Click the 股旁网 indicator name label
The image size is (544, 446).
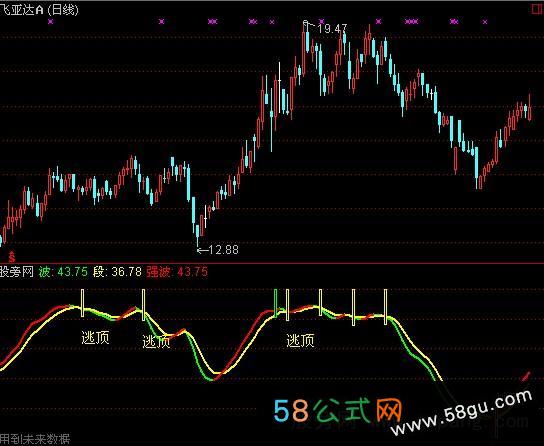17,272
